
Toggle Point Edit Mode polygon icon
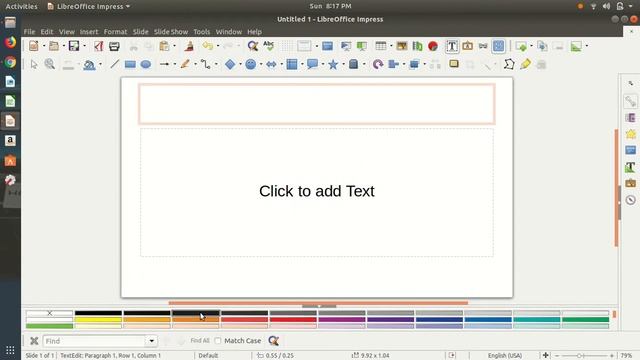[x=509, y=64]
